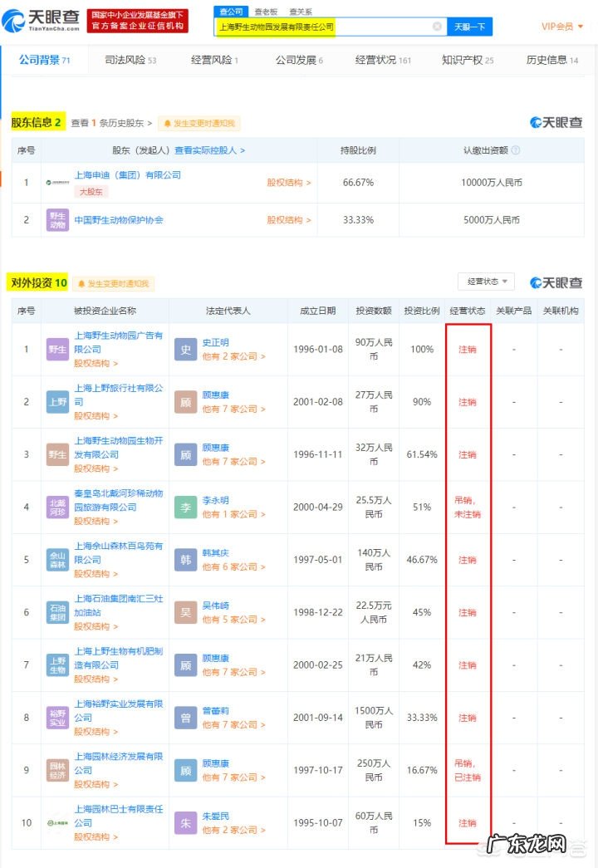Image resolution: width=598 pixels, height=868 pixels.
Task: Open 上海石油集团南汇三灶加油站 link
Action: tap(119, 605)
